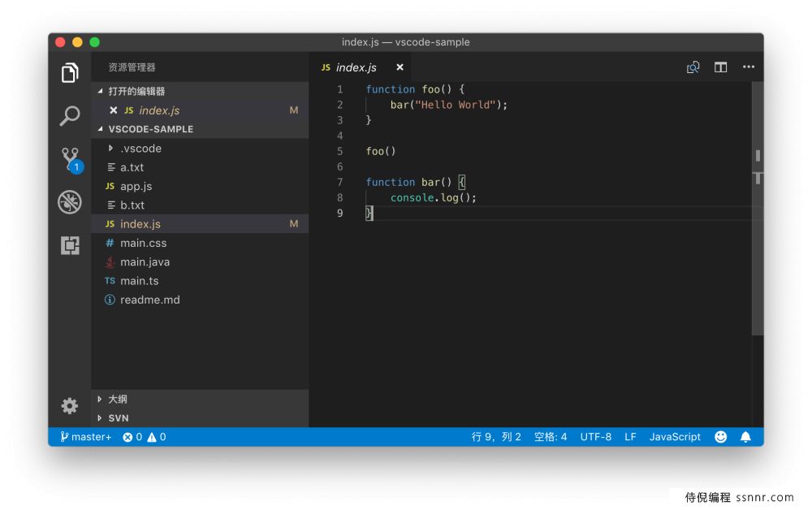The height and width of the screenshot is (510, 812).
Task: Collapse the VSCODE-SAMPLE folder section
Action: tap(200, 129)
